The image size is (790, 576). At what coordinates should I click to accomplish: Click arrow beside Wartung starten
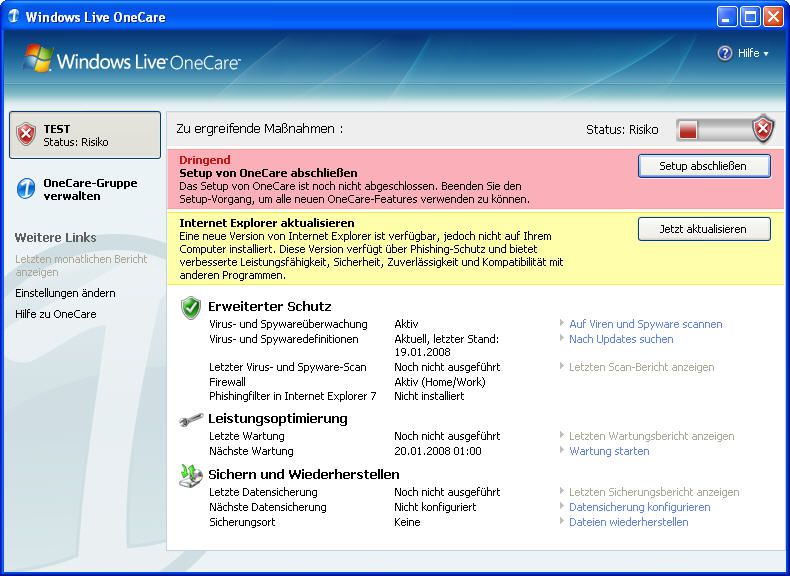coord(562,450)
